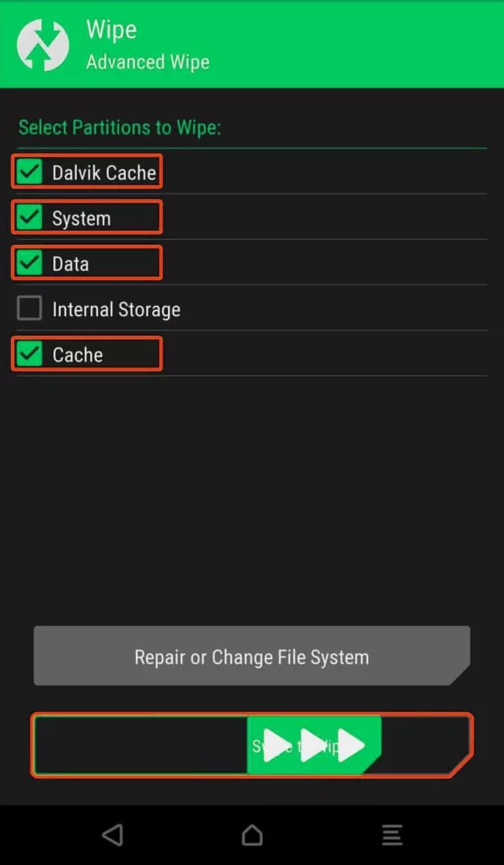The height and width of the screenshot is (865, 504).
Task: Click the empty dark area of swipe track
Action: tap(140, 745)
